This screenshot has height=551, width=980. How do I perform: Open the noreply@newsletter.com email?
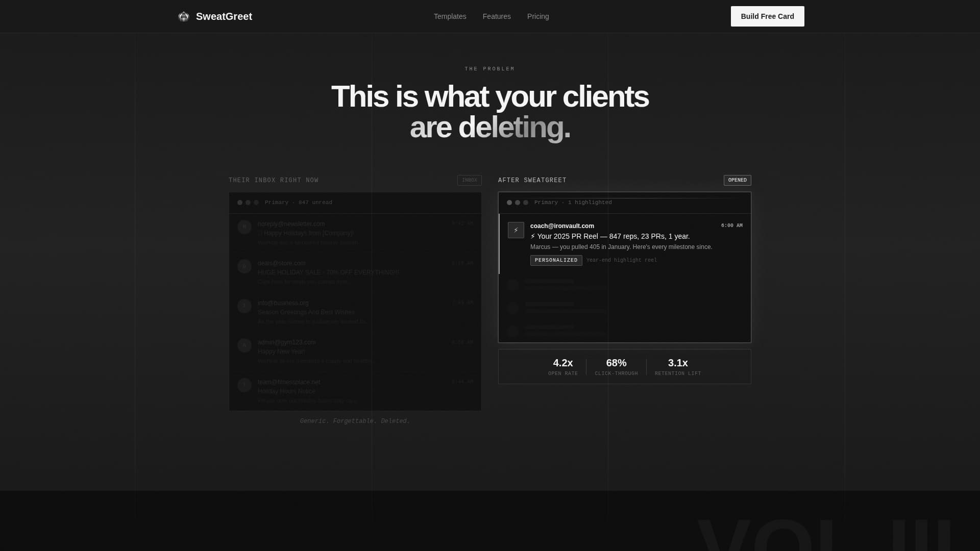click(x=355, y=234)
